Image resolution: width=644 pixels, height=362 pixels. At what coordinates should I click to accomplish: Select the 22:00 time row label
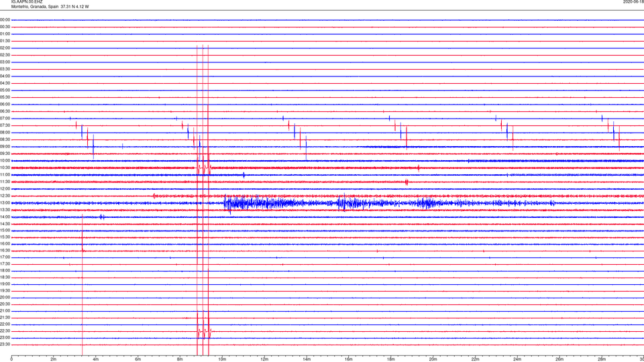click(5, 324)
